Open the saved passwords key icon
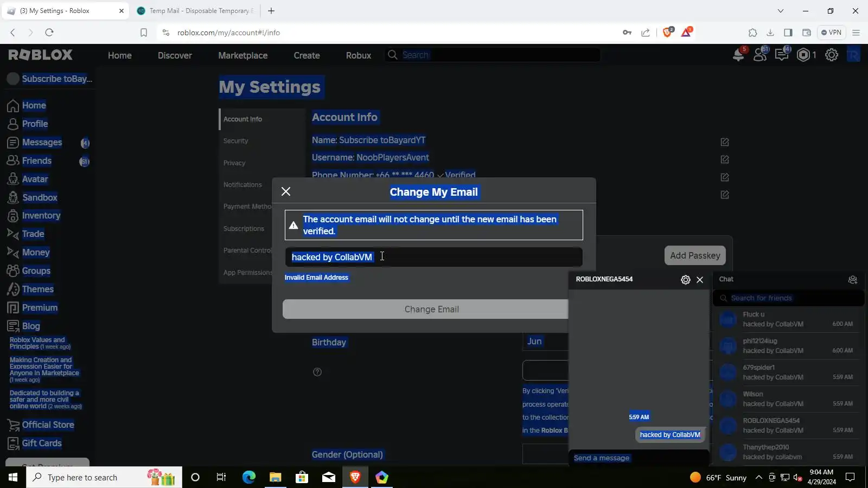This screenshot has width=868, height=488. pos(627,33)
